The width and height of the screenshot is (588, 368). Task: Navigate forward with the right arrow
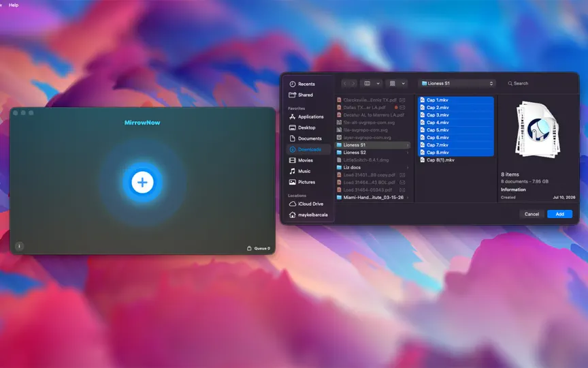(353, 83)
